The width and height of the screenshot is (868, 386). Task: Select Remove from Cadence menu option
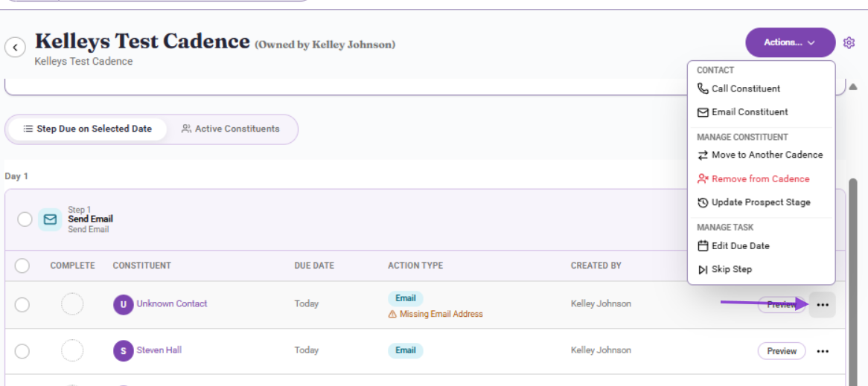pyautogui.click(x=761, y=179)
